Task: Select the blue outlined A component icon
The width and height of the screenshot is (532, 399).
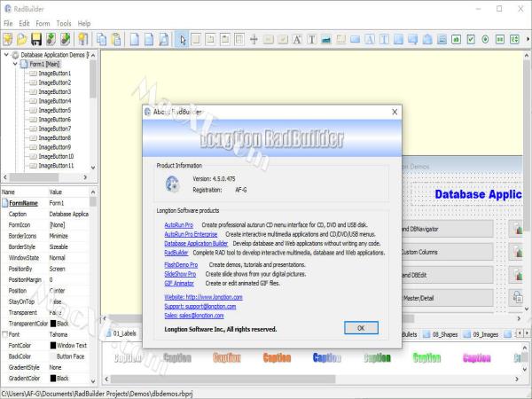Action: [370, 39]
